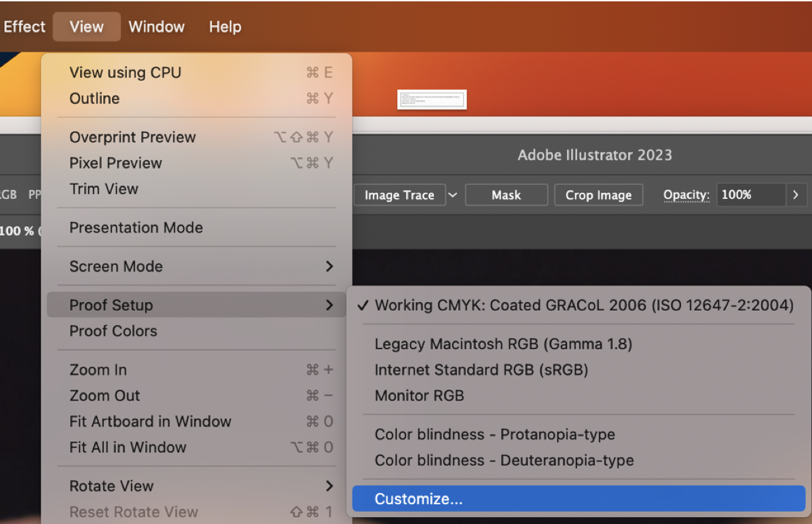Click the Crop Image button
This screenshot has width=812, height=524.
click(x=599, y=195)
